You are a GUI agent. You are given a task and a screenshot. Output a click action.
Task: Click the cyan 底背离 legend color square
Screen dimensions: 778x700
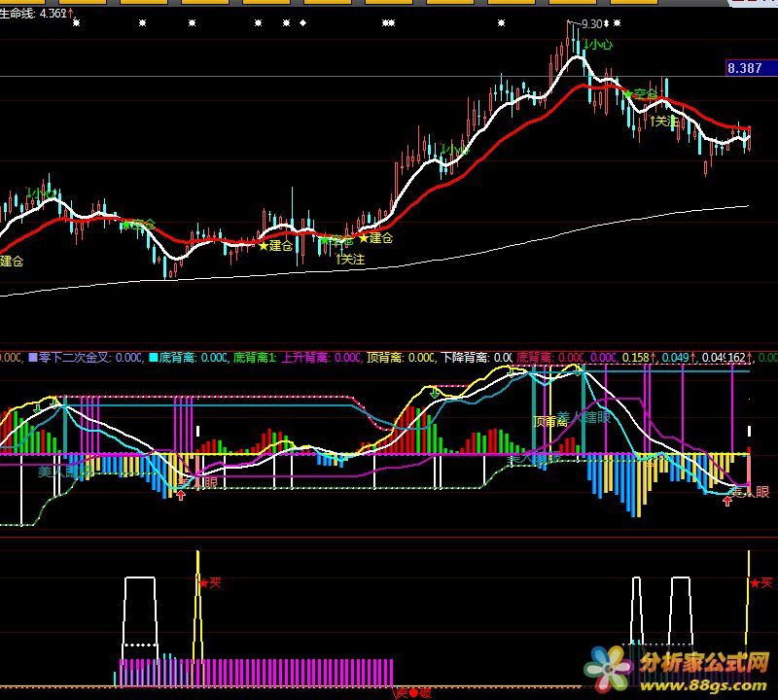[153, 358]
